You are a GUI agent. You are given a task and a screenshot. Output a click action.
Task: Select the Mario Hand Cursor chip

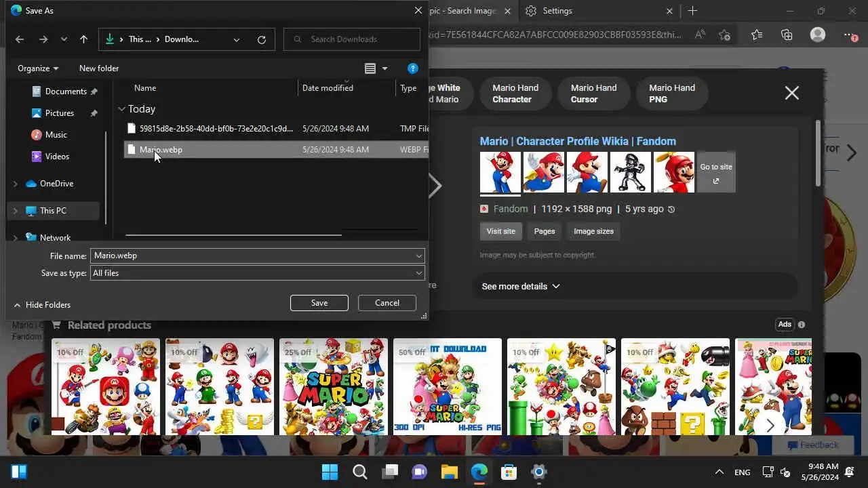coord(593,94)
